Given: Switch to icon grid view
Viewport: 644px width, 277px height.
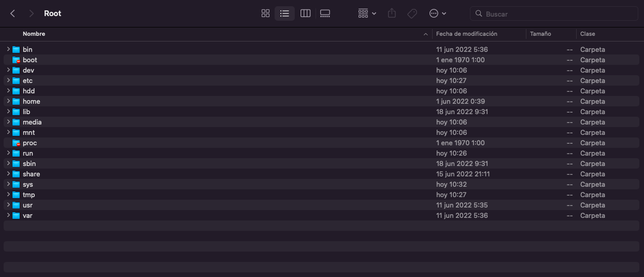Looking at the screenshot, I should (x=265, y=13).
